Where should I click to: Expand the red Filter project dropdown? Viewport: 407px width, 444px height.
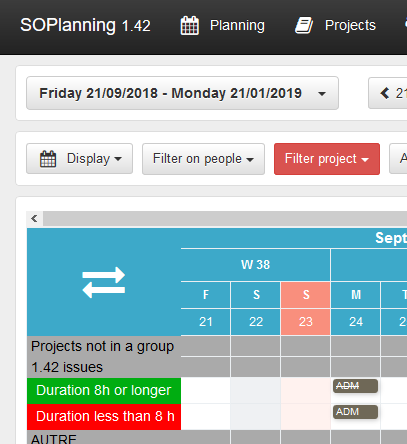327,159
